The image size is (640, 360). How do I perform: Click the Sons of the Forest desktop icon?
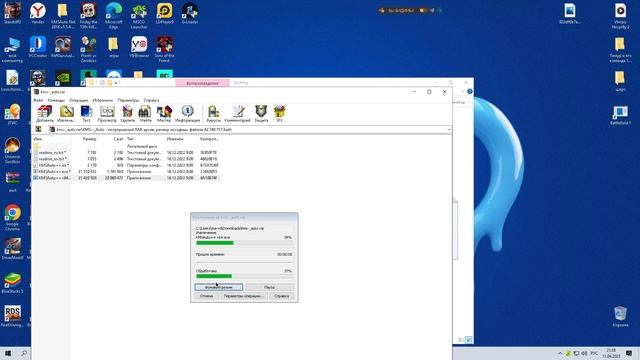[164, 49]
